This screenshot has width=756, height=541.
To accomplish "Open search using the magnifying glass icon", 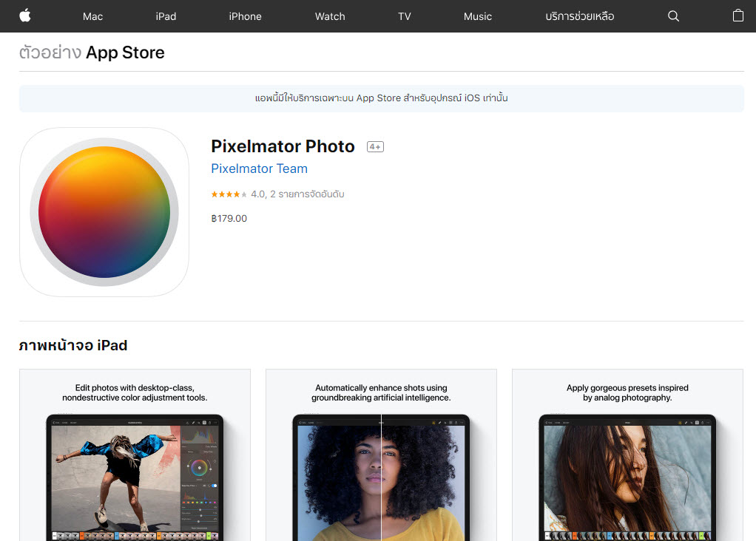I will coord(672,16).
